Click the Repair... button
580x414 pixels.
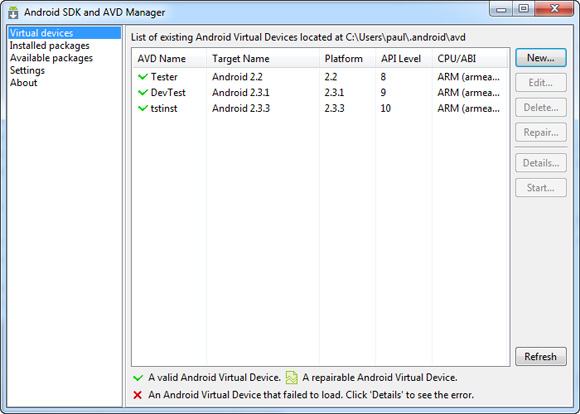click(541, 132)
